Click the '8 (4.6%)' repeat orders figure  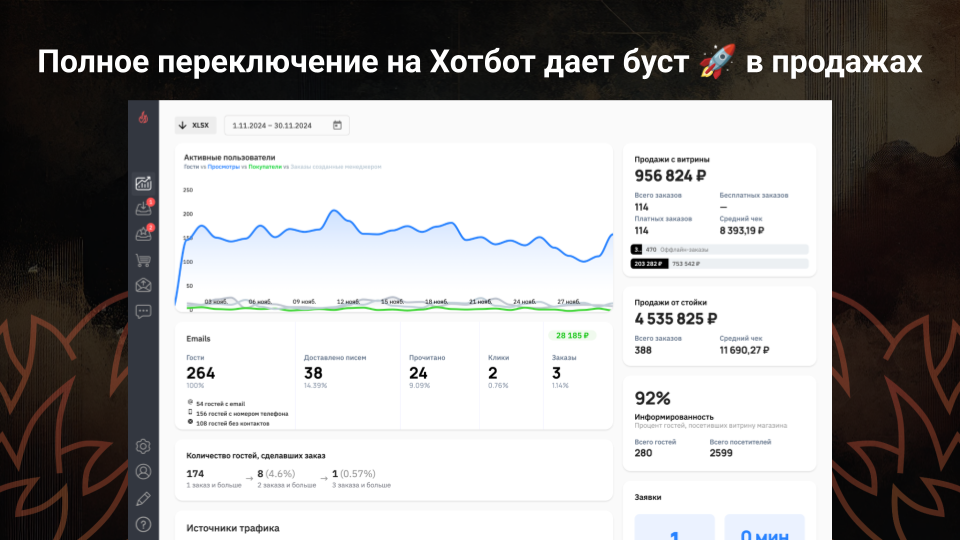pos(276,474)
